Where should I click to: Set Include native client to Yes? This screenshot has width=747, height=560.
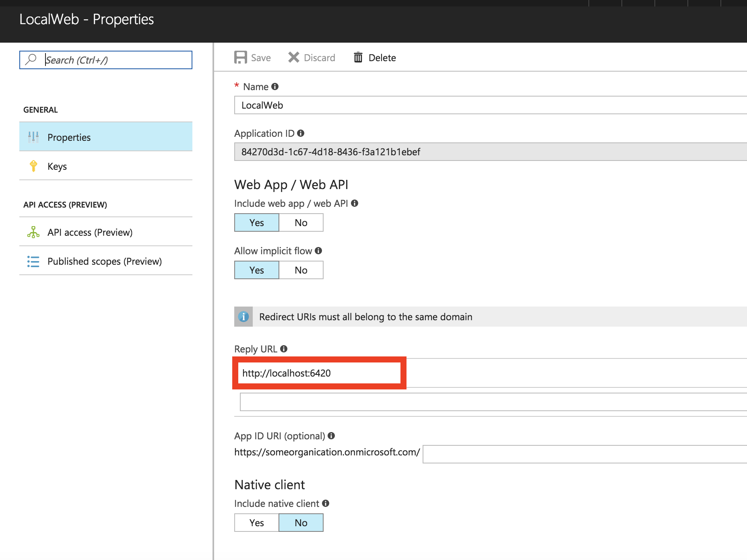[257, 523]
